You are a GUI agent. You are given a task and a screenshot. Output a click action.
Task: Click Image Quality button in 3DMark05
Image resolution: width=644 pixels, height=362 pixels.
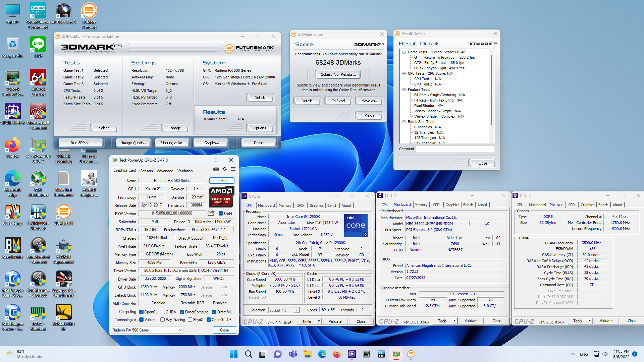click(134, 143)
